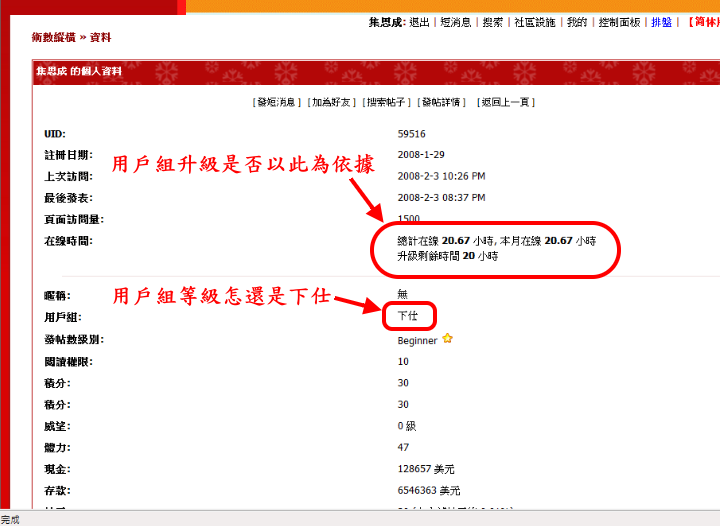
Task: Click 返回上一頁 to go back
Action: click(x=506, y=102)
